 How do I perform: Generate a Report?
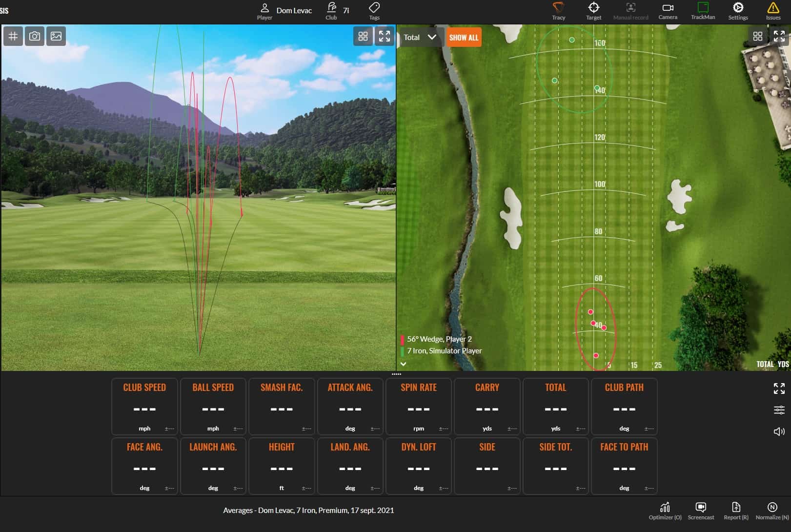pyautogui.click(x=736, y=510)
